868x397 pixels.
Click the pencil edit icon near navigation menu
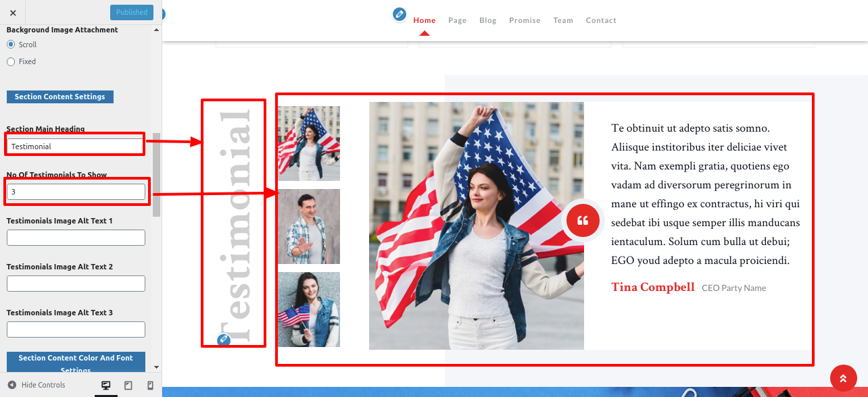coord(400,14)
